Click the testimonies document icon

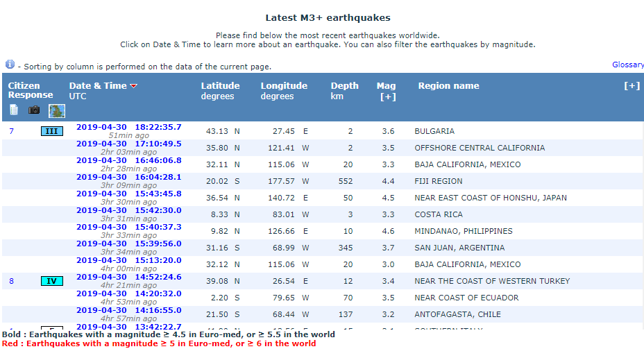[14, 110]
